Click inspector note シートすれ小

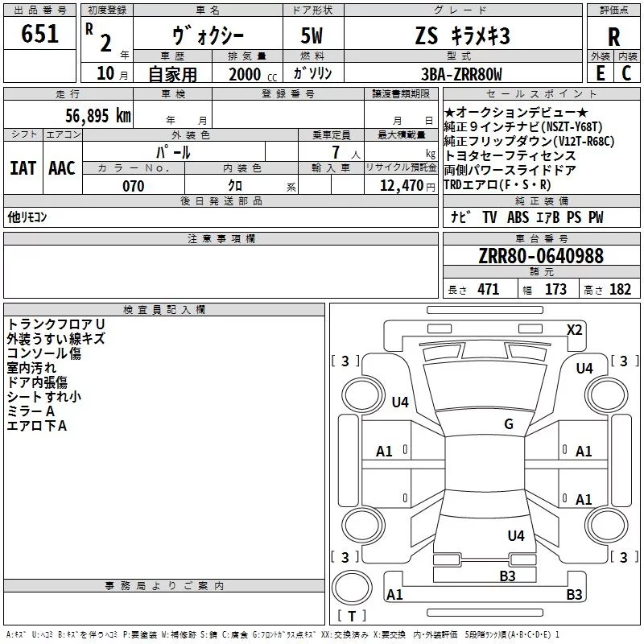(44, 397)
